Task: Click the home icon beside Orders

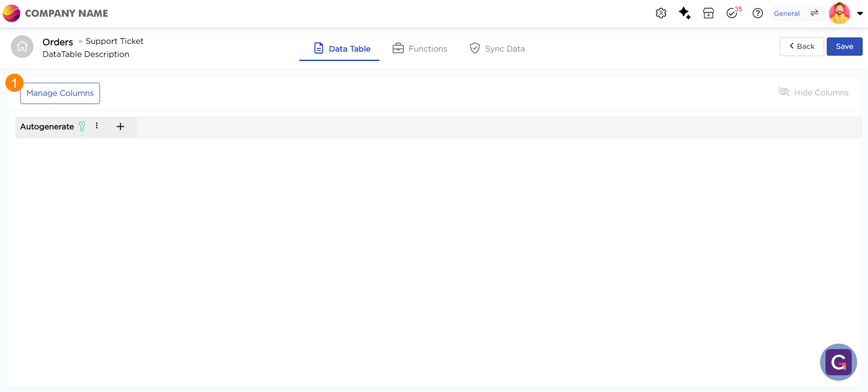Action: point(22,47)
